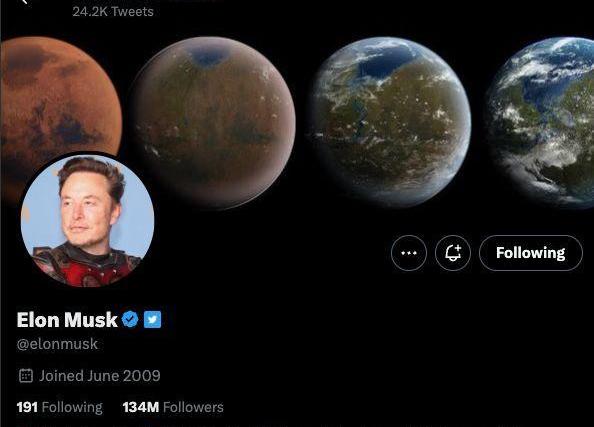Screen dimensions: 594x427
Task: Click the calendar icon beside Joined date
Action: [26, 375]
